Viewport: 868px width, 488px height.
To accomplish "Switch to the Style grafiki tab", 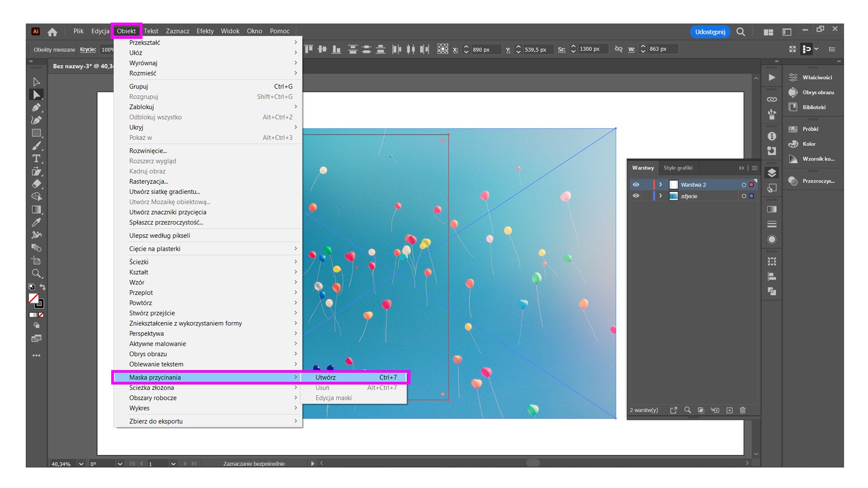I will pyautogui.click(x=678, y=168).
